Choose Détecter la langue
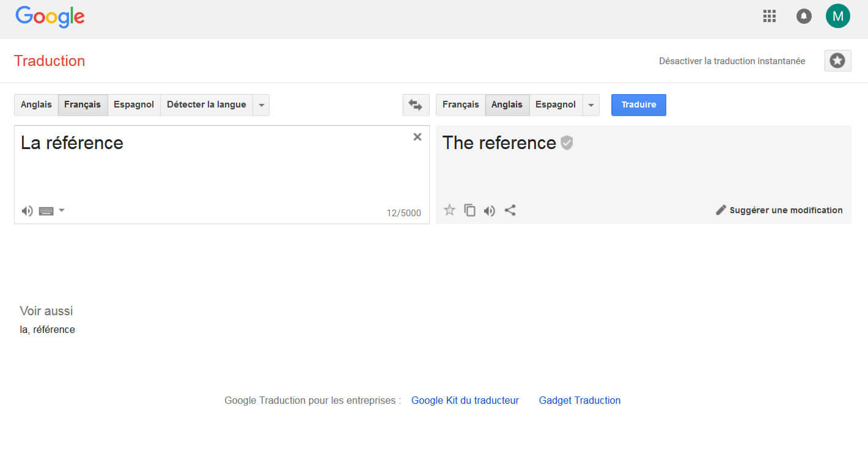 [207, 105]
